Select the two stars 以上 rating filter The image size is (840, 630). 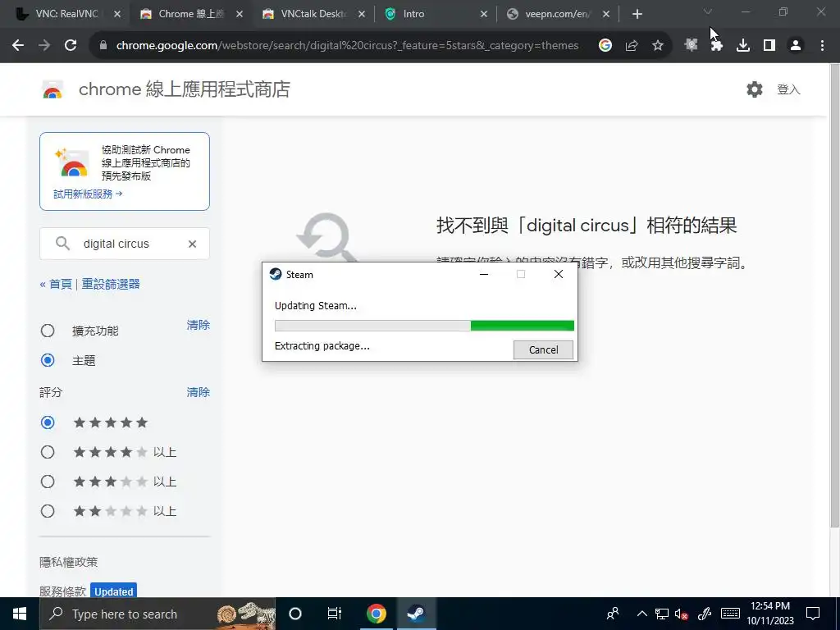tap(48, 511)
